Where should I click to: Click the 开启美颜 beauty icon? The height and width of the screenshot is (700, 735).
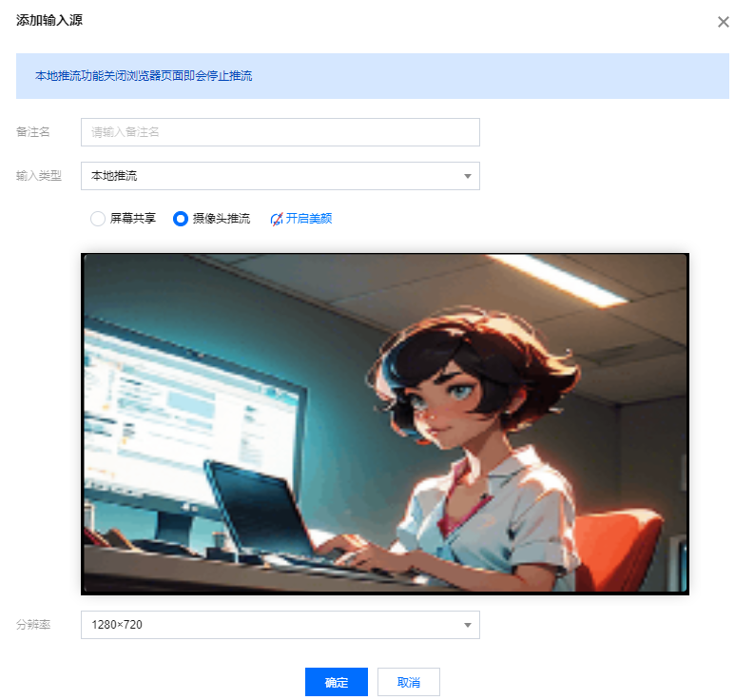coord(277,219)
